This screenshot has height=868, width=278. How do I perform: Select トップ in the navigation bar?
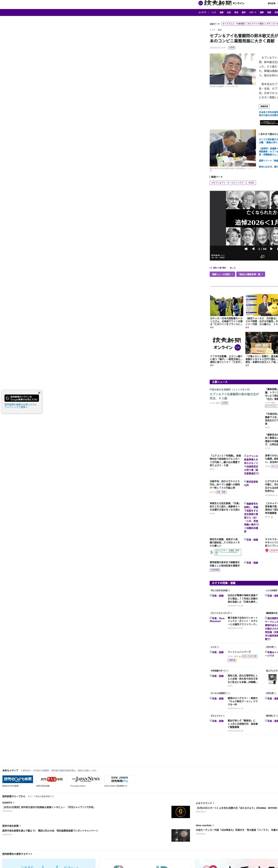click(x=214, y=12)
